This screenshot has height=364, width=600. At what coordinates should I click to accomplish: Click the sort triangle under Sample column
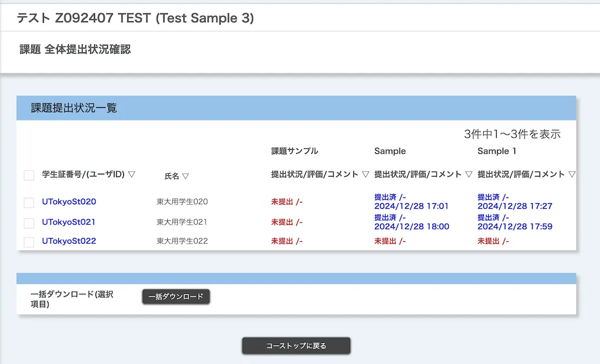tap(469, 174)
